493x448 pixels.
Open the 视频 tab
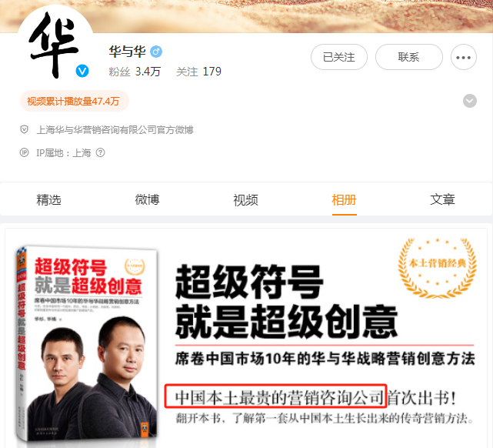[245, 200]
